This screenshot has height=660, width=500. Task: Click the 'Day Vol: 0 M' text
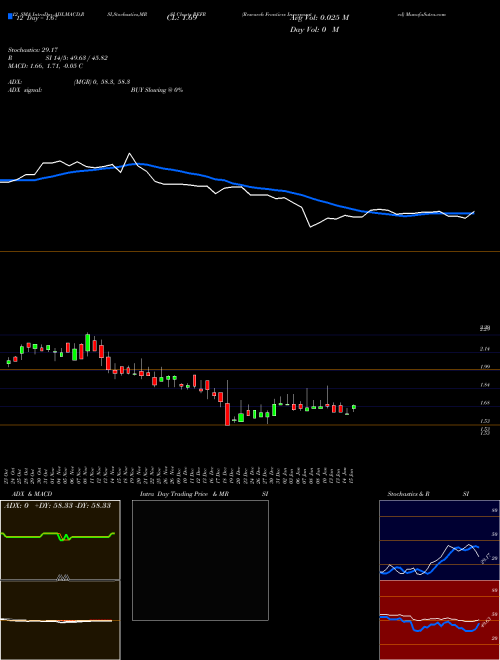pos(314,30)
